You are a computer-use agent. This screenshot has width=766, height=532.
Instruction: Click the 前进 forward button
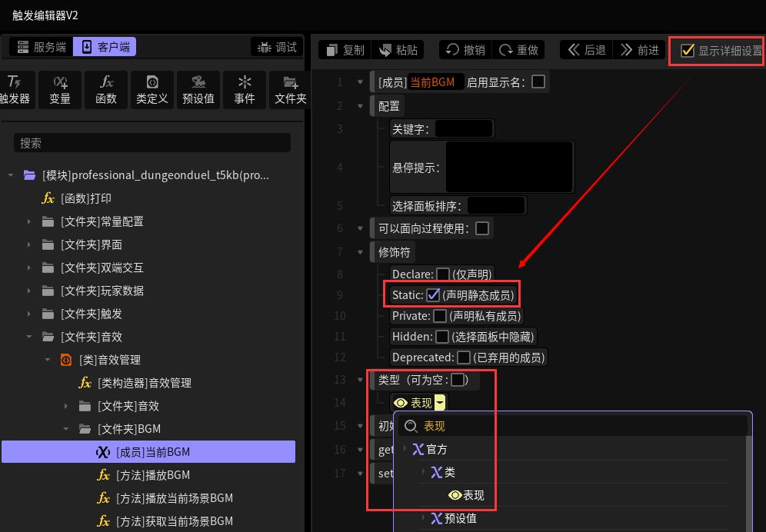point(639,50)
